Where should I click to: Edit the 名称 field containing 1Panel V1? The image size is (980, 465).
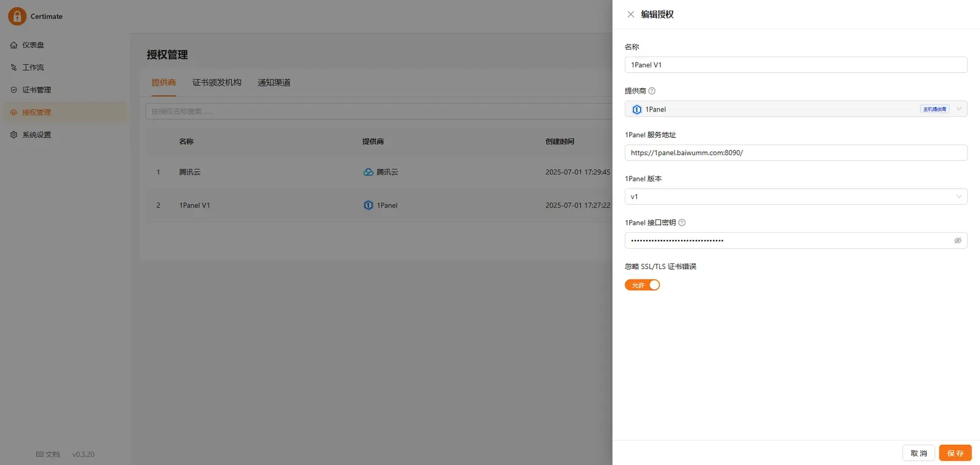pos(796,65)
